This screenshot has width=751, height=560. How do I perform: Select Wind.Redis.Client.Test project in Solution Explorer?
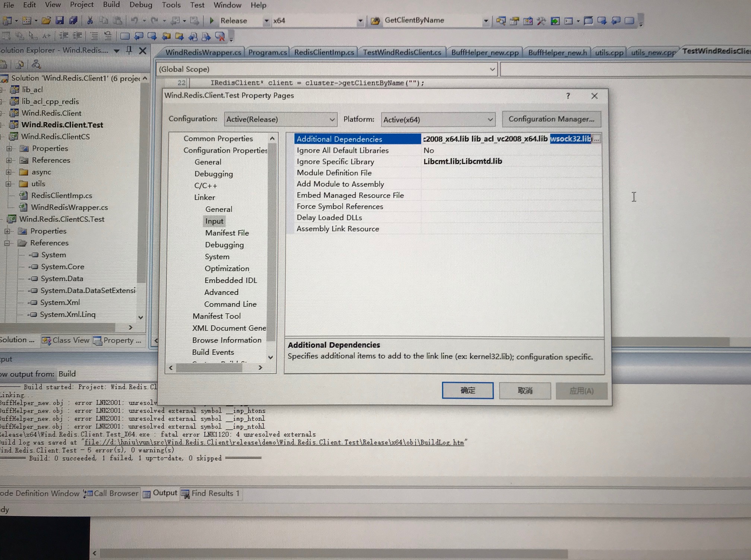[x=62, y=125]
